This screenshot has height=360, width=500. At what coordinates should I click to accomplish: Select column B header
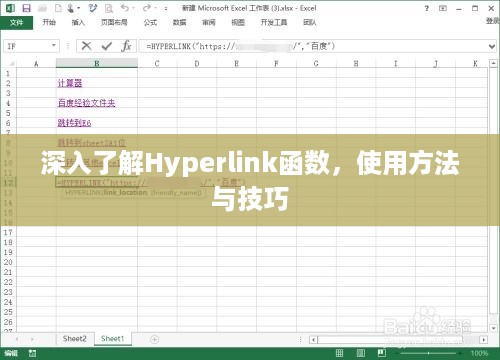(x=97, y=63)
